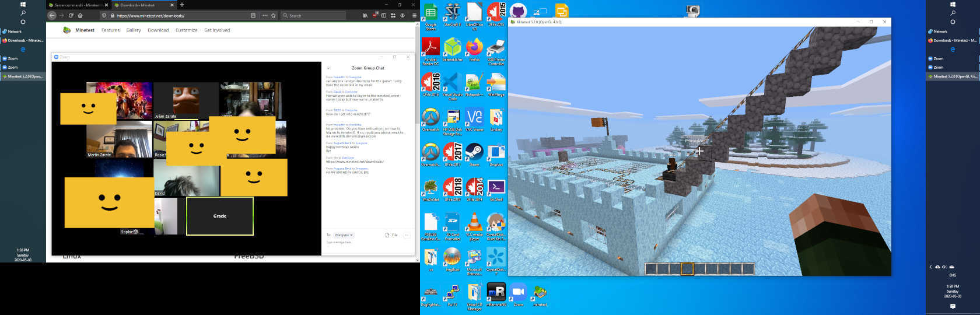Open the ImgBurn desktop shortcut
Viewport: 980px width, 315px height.
452,260
